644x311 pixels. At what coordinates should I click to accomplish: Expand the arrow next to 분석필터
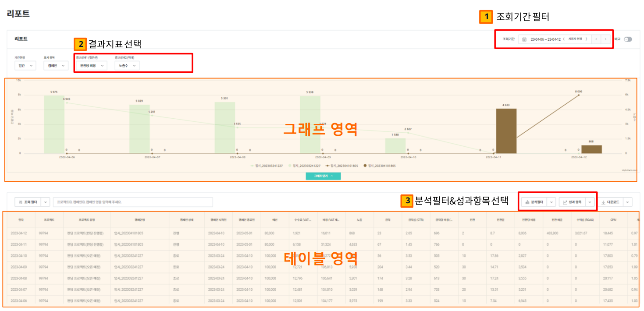click(551, 202)
